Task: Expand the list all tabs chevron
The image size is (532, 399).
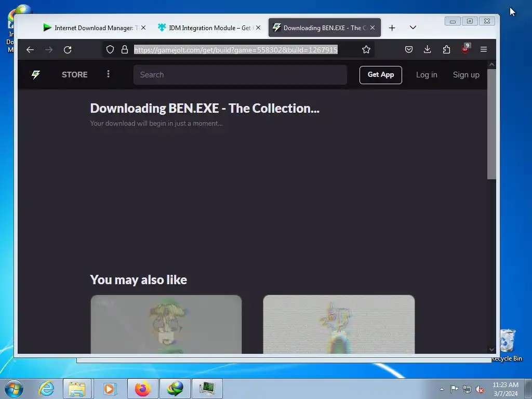Action: tap(413, 28)
